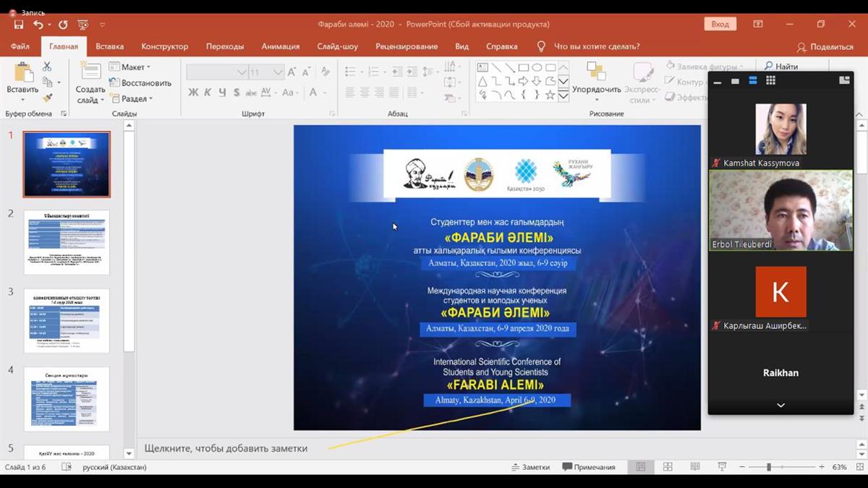Expand more participants chevron in Zoom panel
The width and height of the screenshot is (868, 488).
(x=780, y=406)
